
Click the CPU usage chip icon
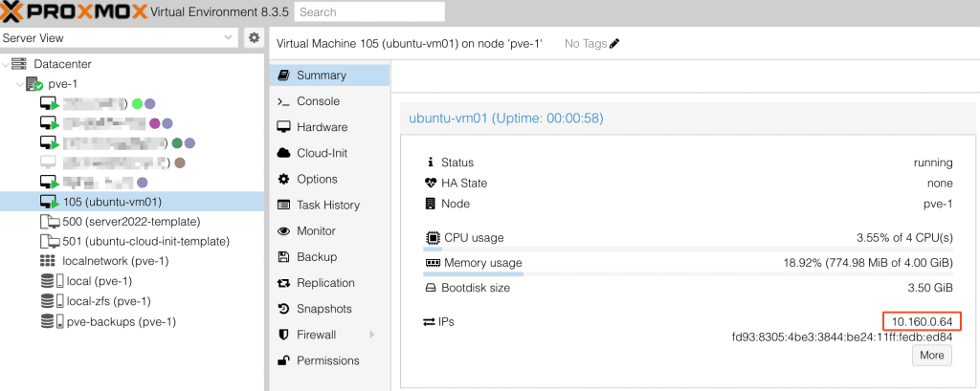(x=432, y=238)
